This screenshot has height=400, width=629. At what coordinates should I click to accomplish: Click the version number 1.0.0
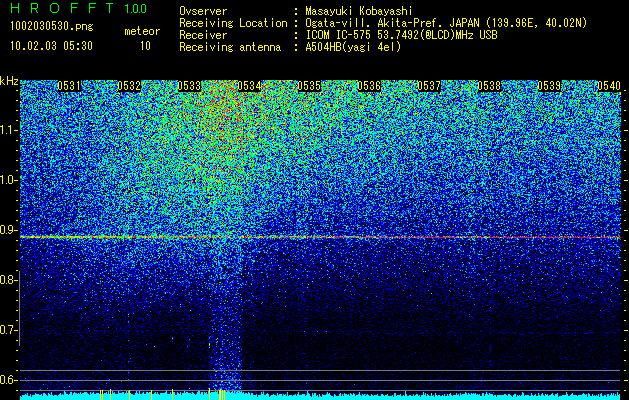tap(135, 9)
